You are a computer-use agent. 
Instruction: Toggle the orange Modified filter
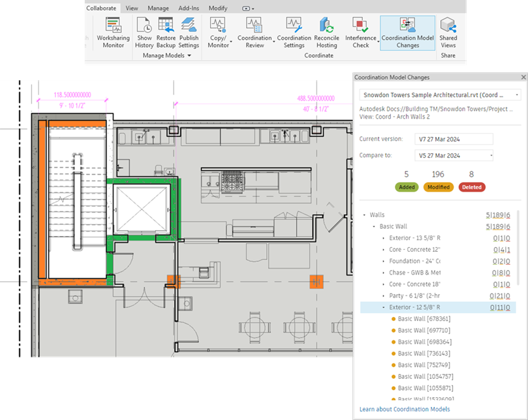click(x=439, y=187)
